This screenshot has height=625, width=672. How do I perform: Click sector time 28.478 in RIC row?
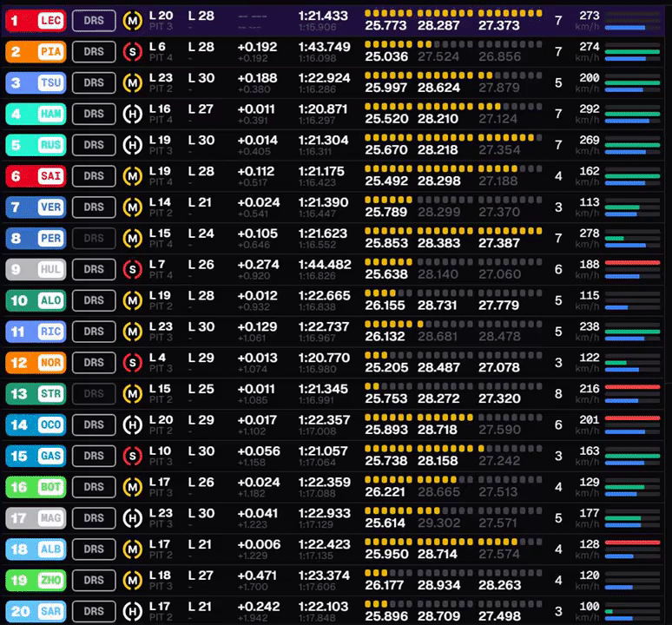[500, 337]
